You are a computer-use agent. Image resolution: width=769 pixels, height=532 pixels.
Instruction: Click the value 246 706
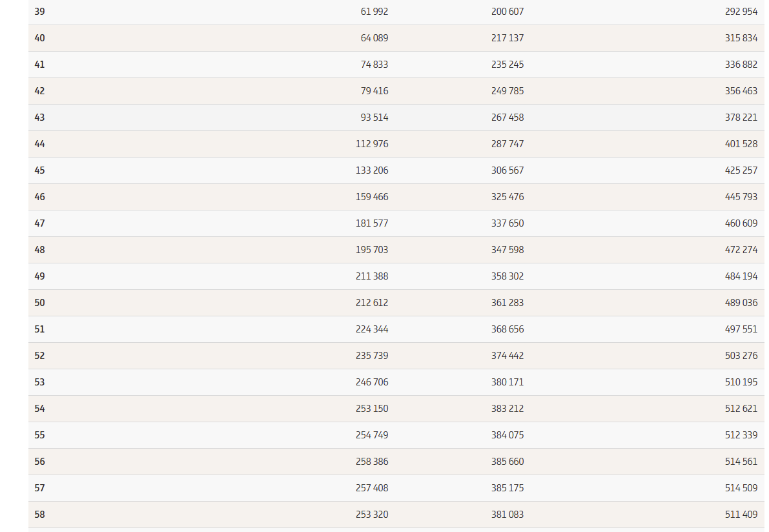[372, 382]
